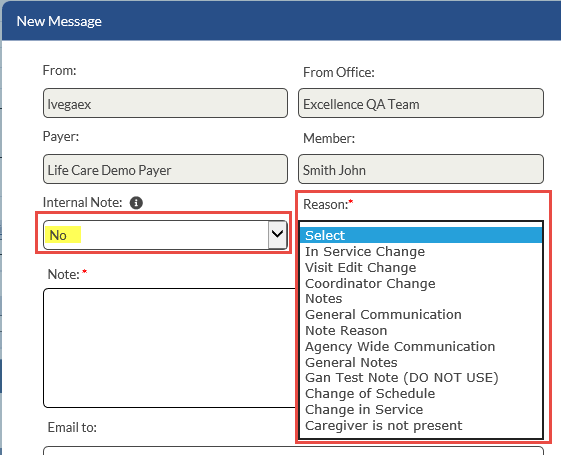561x455 pixels.
Task: Select 'Coordinator Change' option
Action: pos(421,283)
